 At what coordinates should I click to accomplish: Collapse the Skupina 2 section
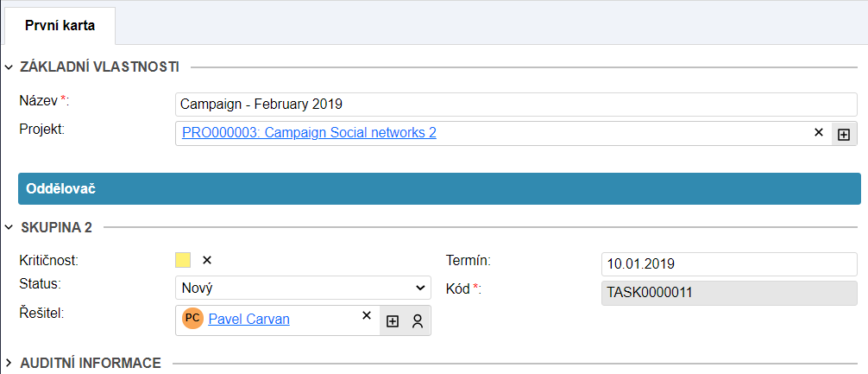9,228
